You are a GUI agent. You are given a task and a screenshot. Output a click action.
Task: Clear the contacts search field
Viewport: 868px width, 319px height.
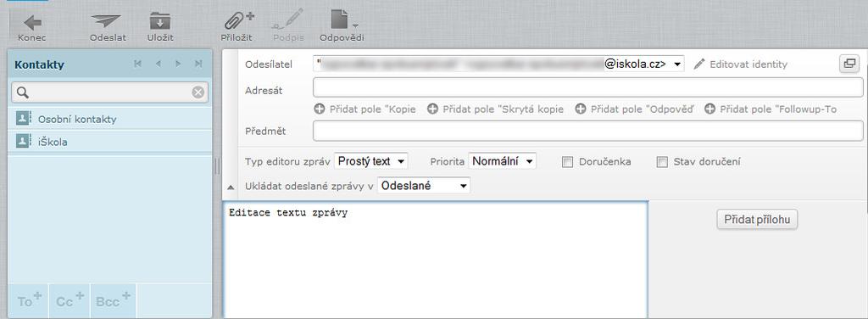198,92
